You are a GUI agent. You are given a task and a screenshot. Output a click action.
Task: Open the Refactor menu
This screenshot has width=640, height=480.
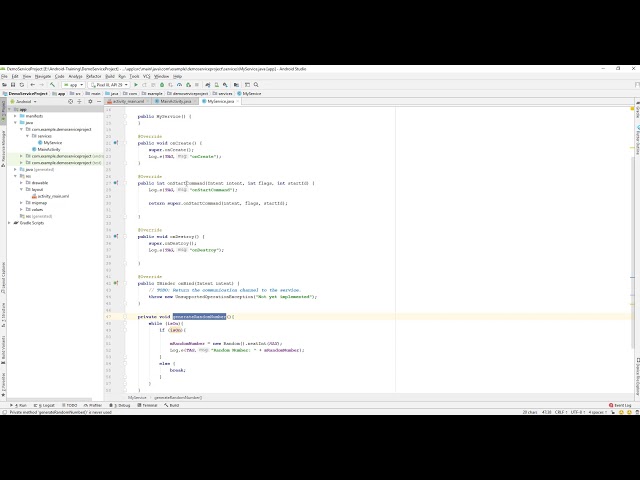(x=93, y=76)
